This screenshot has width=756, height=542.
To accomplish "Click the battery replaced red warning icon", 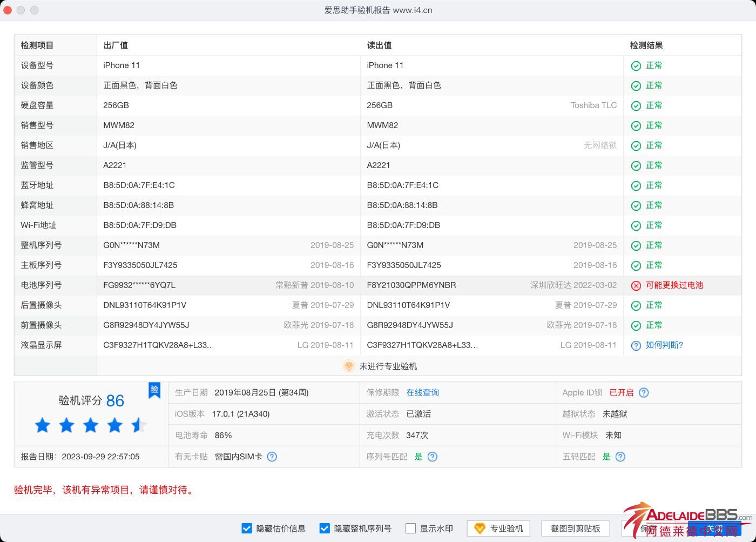I will 636,285.
